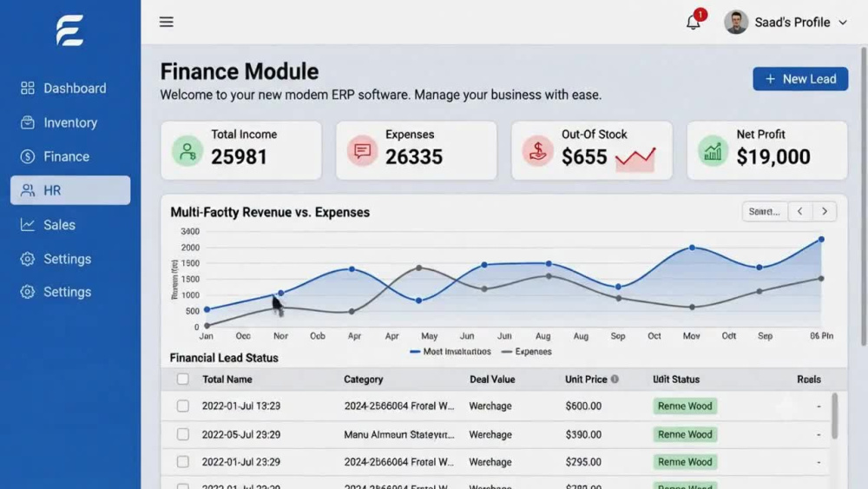The width and height of the screenshot is (868, 489).
Task: Sort by Total Name column header
Action: point(227,380)
